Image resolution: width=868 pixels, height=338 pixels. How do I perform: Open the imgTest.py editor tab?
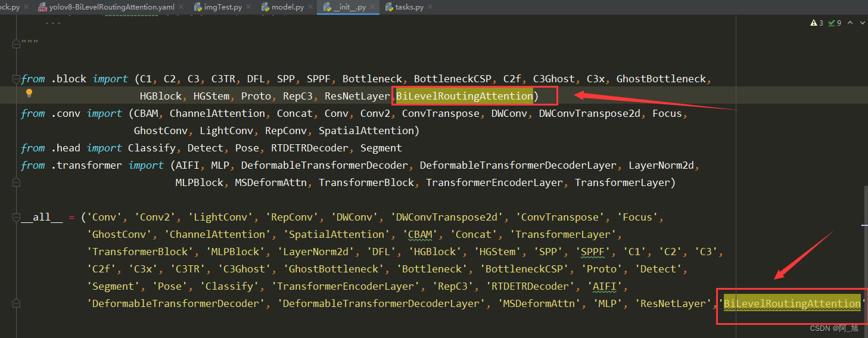click(x=223, y=7)
